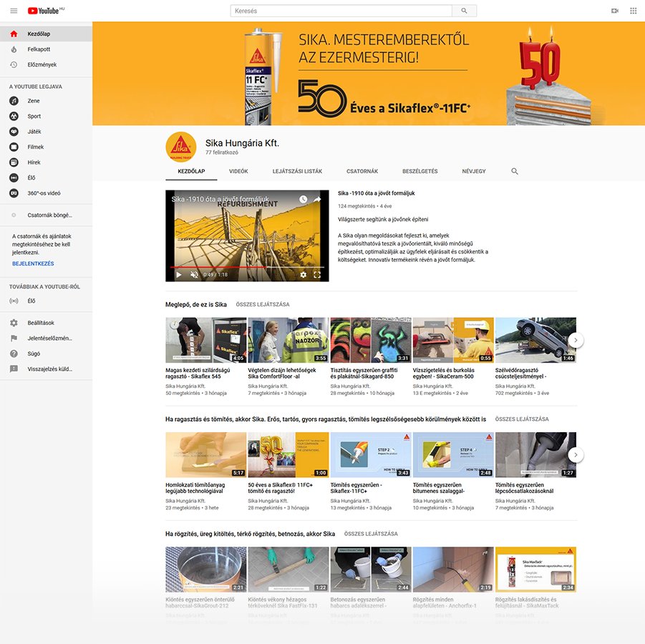Open Visszajelzés küldése feedback
645x644 pixels.
click(x=46, y=369)
